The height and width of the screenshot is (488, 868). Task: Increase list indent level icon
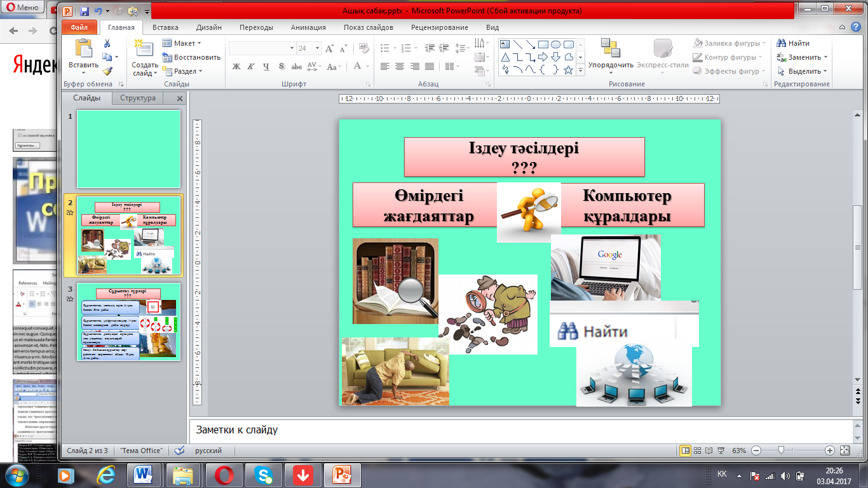pos(445,48)
